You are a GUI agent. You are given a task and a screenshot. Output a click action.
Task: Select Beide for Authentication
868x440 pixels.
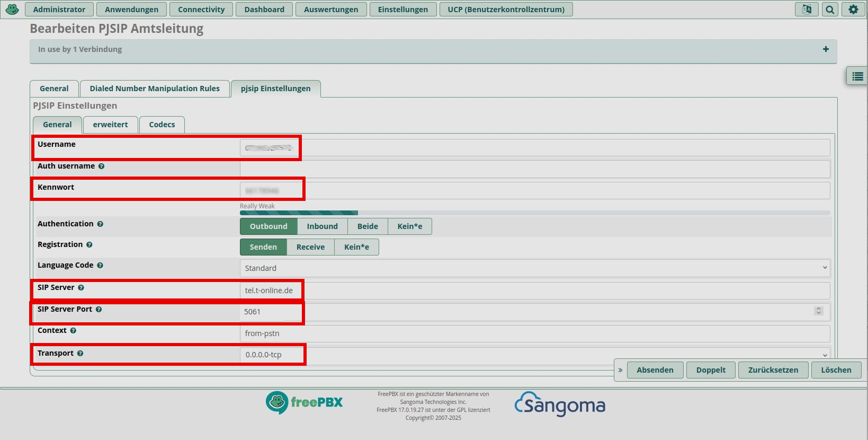tap(368, 226)
